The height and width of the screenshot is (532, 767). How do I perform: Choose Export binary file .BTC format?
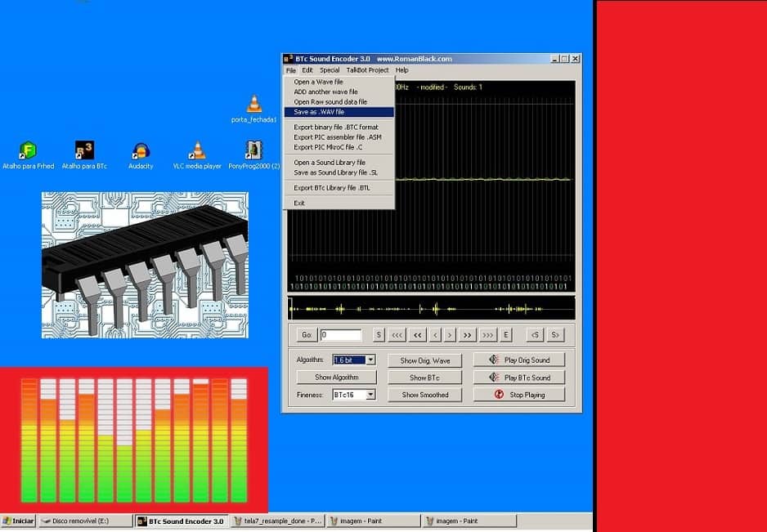pos(339,127)
